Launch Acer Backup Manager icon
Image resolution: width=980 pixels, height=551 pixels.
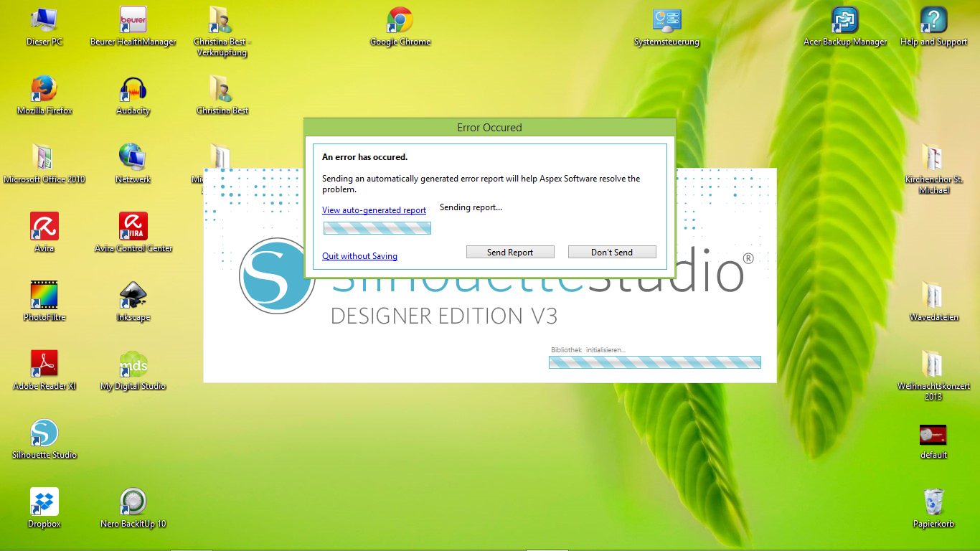[845, 27]
